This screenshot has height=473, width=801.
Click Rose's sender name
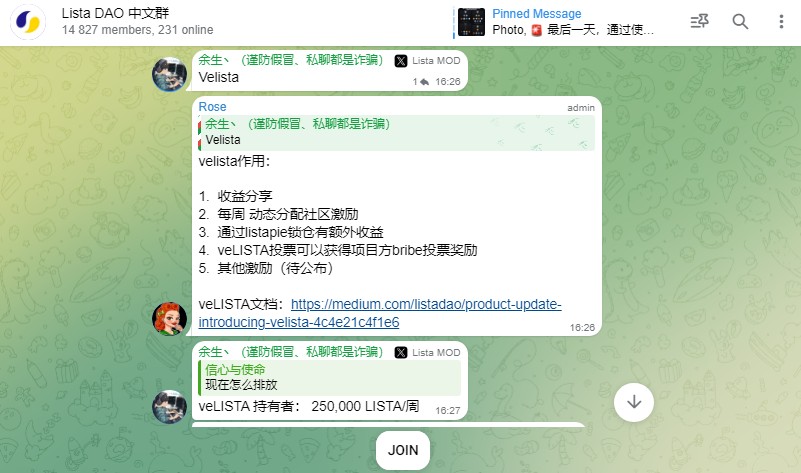click(x=212, y=107)
